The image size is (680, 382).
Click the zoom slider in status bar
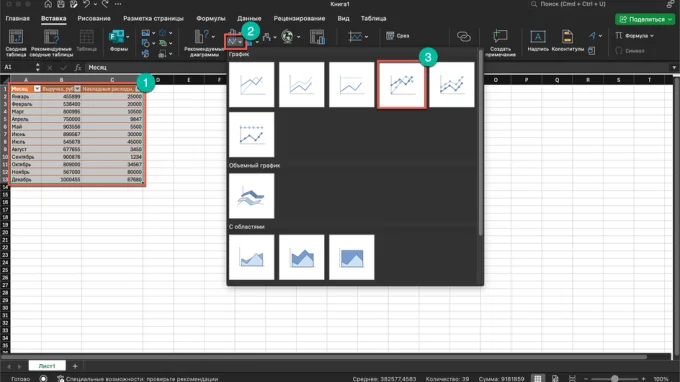coord(615,379)
